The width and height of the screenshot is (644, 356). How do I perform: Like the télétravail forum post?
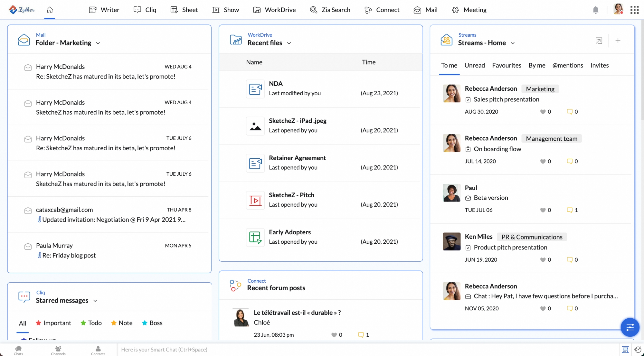pos(334,335)
